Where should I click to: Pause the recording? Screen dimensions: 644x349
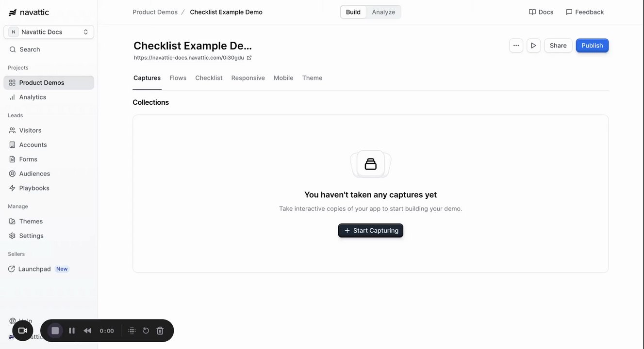click(72, 331)
